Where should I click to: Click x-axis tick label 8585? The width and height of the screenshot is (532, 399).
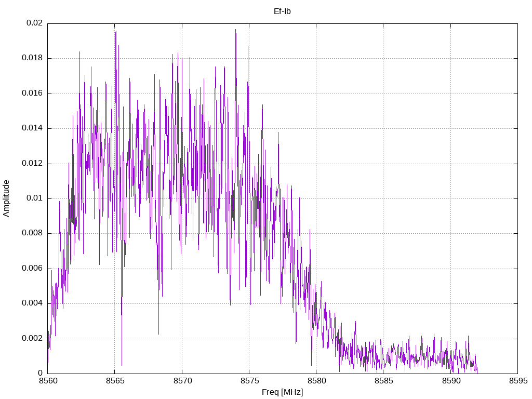384,381
